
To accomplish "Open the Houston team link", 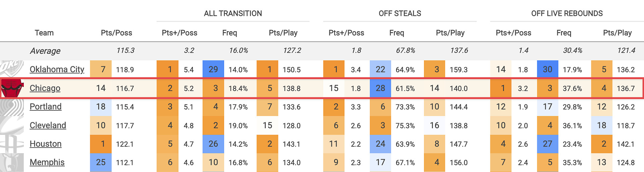I will tap(46, 144).
